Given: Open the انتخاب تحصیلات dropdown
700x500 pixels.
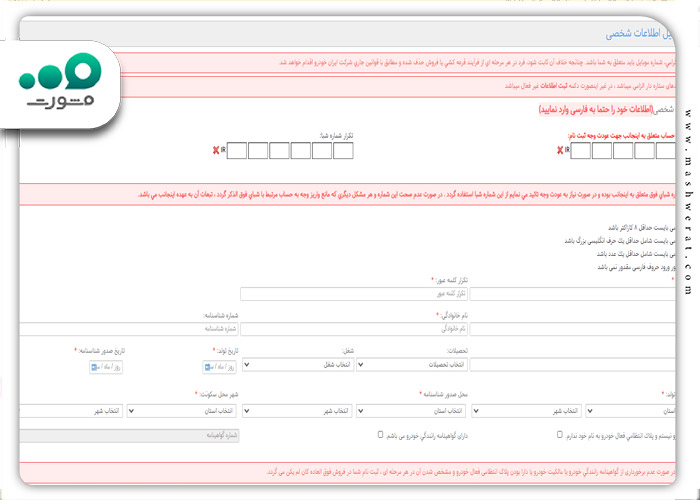Looking at the screenshot, I should point(412,365).
